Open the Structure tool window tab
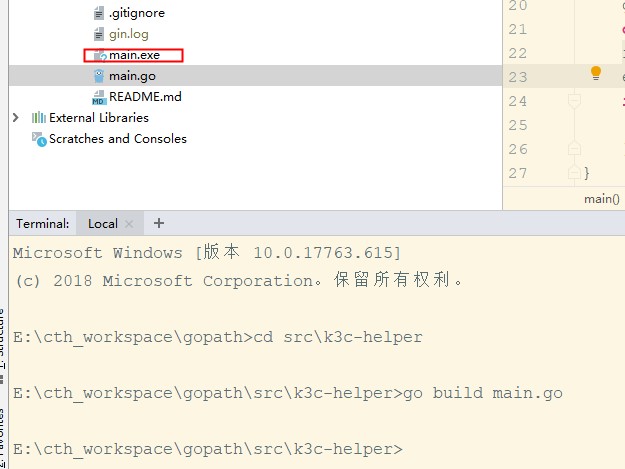Screen dimensions: 625x469 [x=2, y=340]
